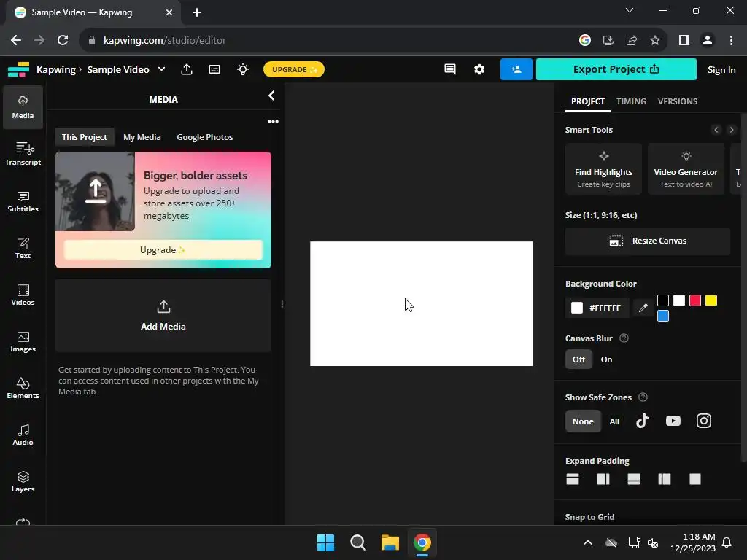The height and width of the screenshot is (560, 747).
Task: Collapse the Media panel with the chevron
Action: (271, 96)
